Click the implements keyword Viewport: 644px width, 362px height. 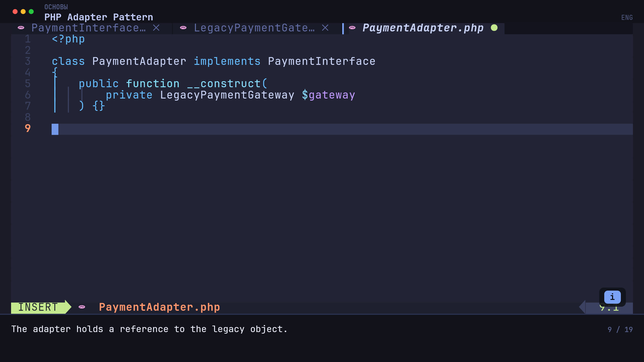227,61
